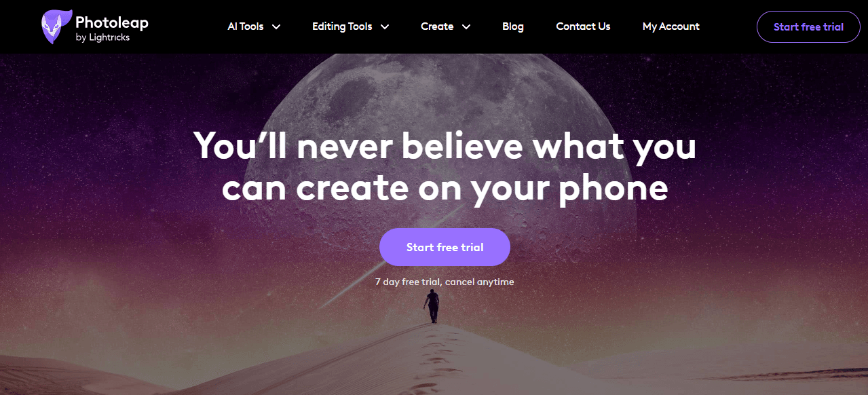This screenshot has width=868, height=395.
Task: Click the Photoleap wordmark text
Action: 112,22
